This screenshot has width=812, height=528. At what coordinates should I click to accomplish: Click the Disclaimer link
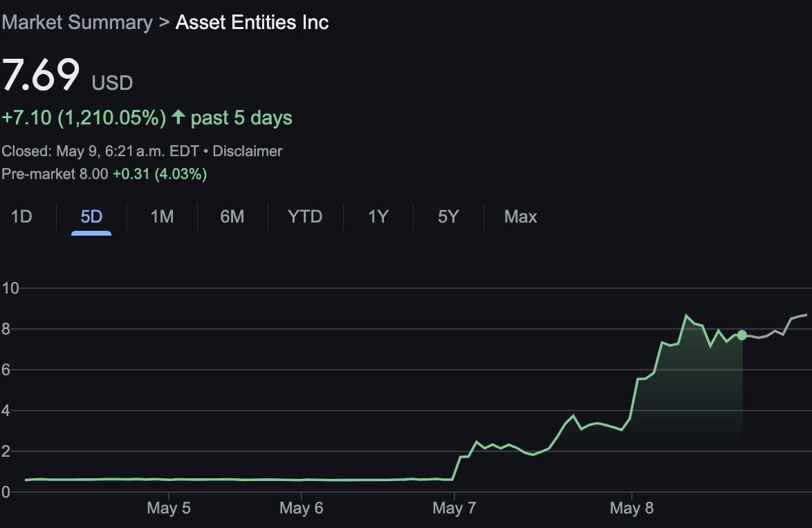click(x=247, y=151)
